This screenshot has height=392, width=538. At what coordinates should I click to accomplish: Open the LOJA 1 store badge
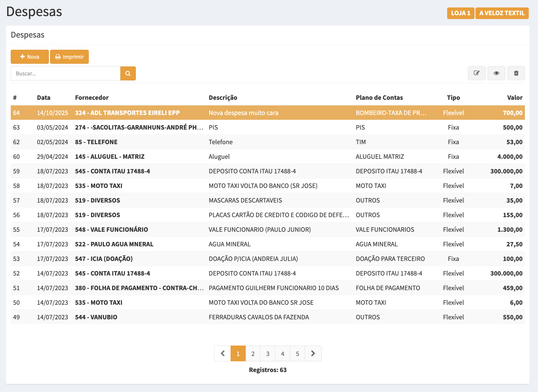click(x=461, y=13)
